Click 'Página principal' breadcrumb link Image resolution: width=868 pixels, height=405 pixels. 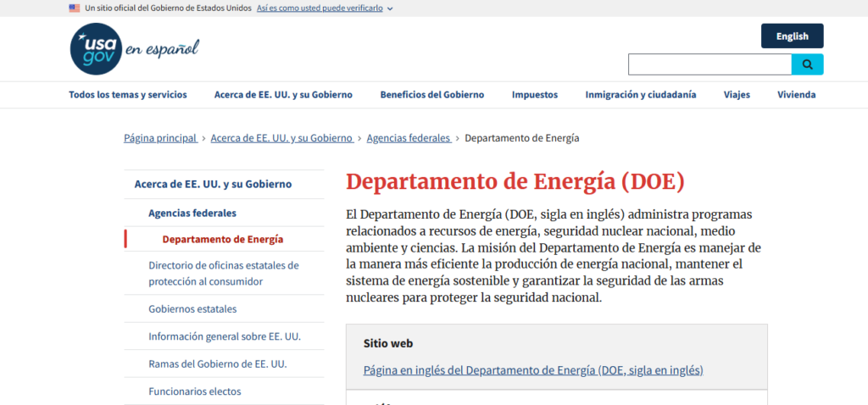tap(160, 137)
